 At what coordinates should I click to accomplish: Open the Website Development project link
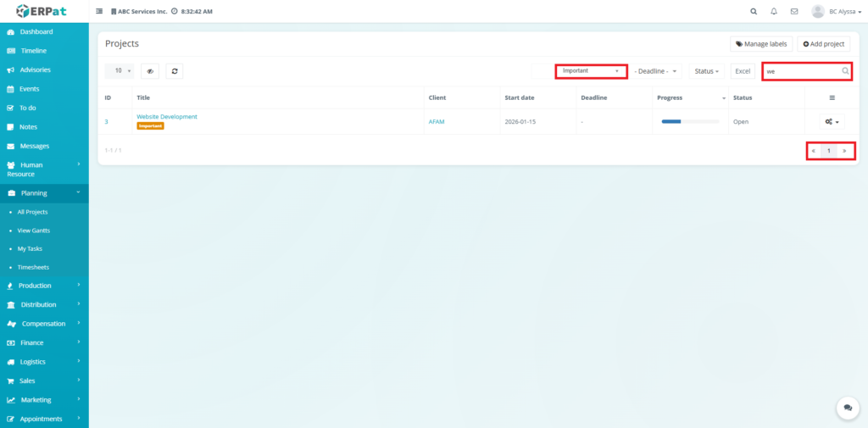pyautogui.click(x=167, y=117)
